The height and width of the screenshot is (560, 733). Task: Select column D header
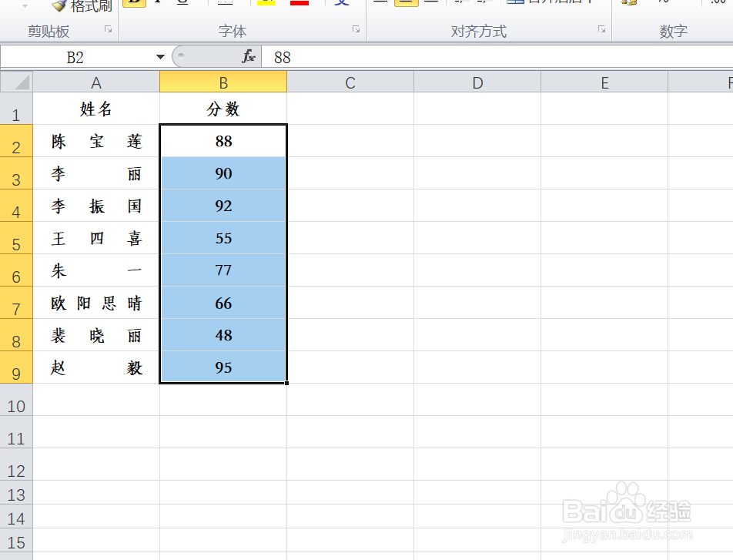pos(477,82)
